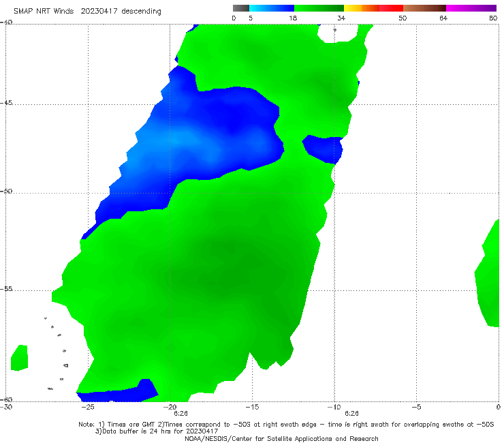The width and height of the screenshot is (504, 443).
Task: Click the gray segment of the wind colorbar
Action: click(x=240, y=8)
